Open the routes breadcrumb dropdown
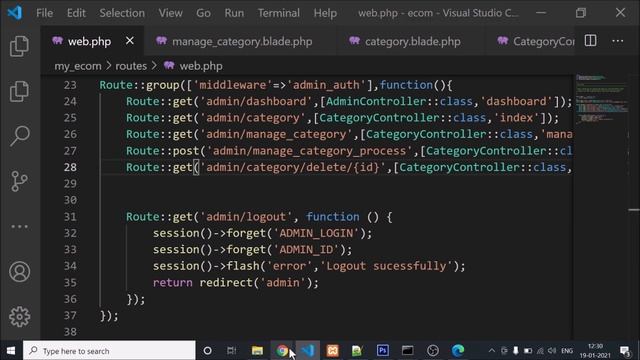640x360 pixels. point(131,66)
